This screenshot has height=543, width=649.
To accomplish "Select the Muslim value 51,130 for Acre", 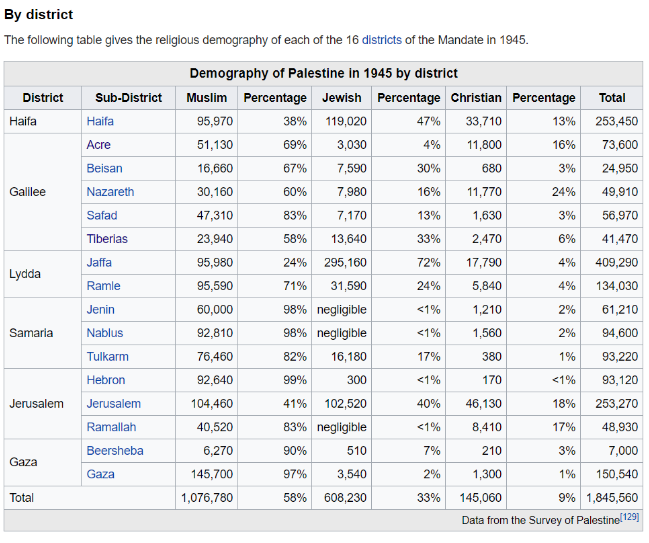I will (215, 145).
